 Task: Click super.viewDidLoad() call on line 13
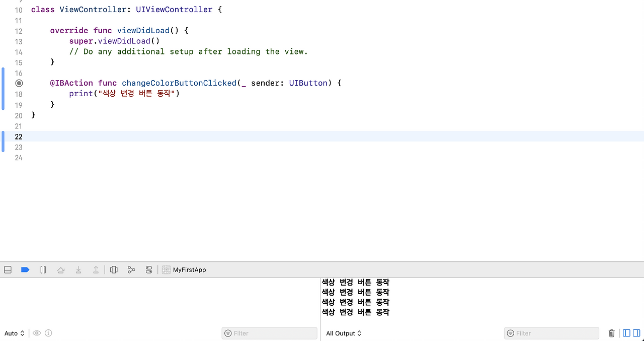[x=114, y=41]
